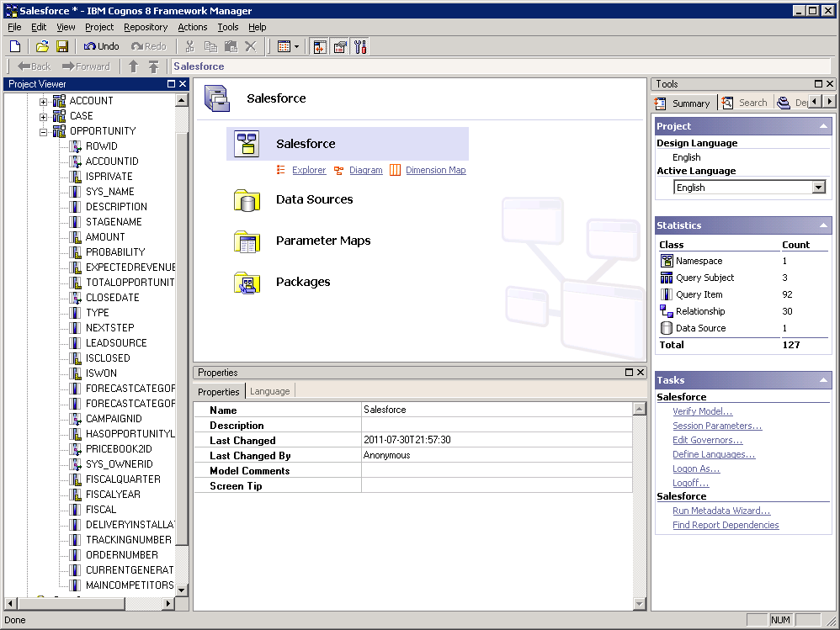Switch to the Language tab in Properties

pyautogui.click(x=269, y=391)
